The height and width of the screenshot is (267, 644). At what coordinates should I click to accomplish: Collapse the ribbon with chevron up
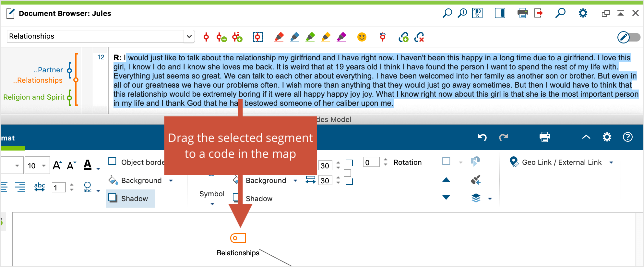click(586, 137)
